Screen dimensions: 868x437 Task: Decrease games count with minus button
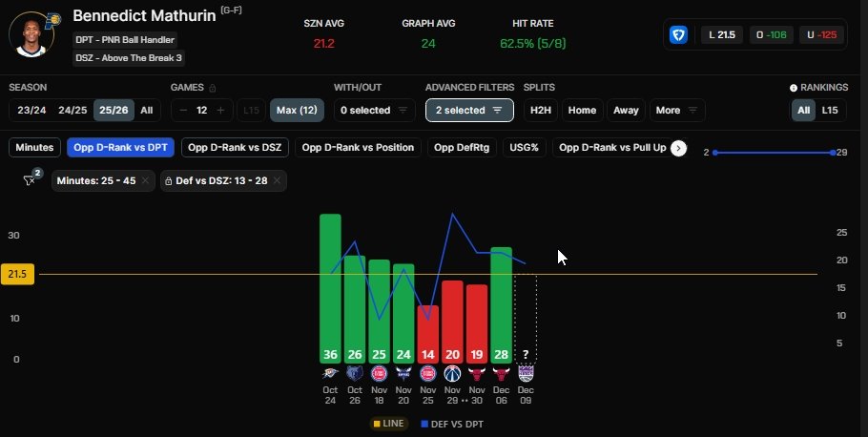pyautogui.click(x=183, y=111)
